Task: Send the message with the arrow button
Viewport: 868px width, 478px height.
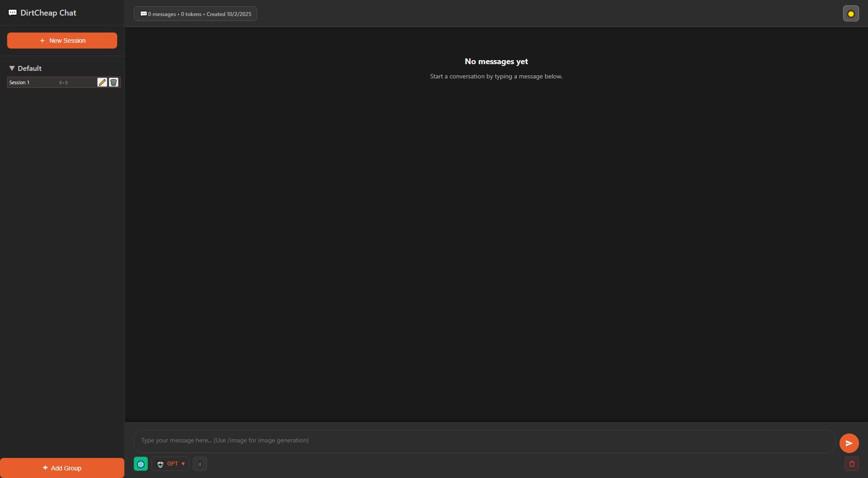Action: (849, 443)
